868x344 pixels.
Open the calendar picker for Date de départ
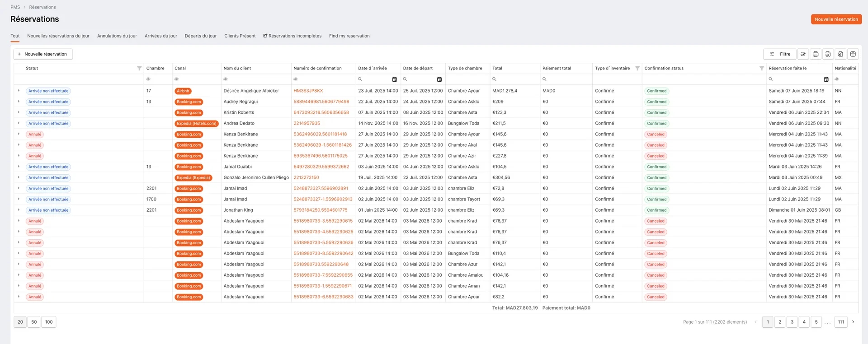pos(439,79)
